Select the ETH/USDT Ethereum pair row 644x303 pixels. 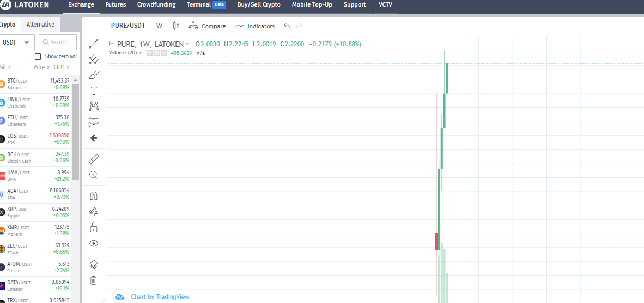click(35, 120)
